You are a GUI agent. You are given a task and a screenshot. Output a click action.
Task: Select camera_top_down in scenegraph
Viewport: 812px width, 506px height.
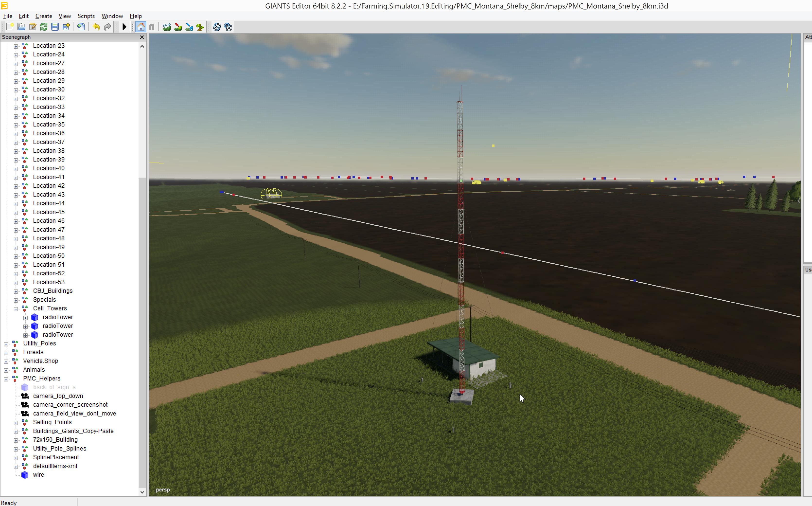coord(58,396)
